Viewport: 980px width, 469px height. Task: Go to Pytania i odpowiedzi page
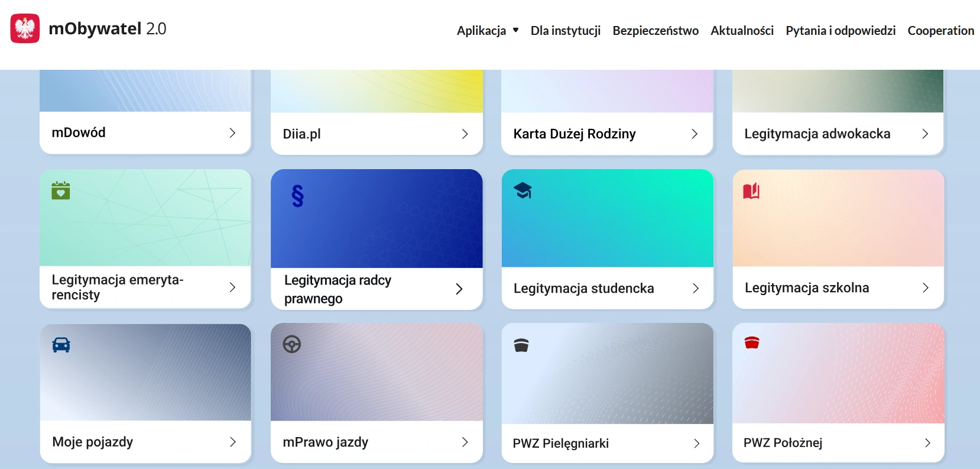[841, 31]
